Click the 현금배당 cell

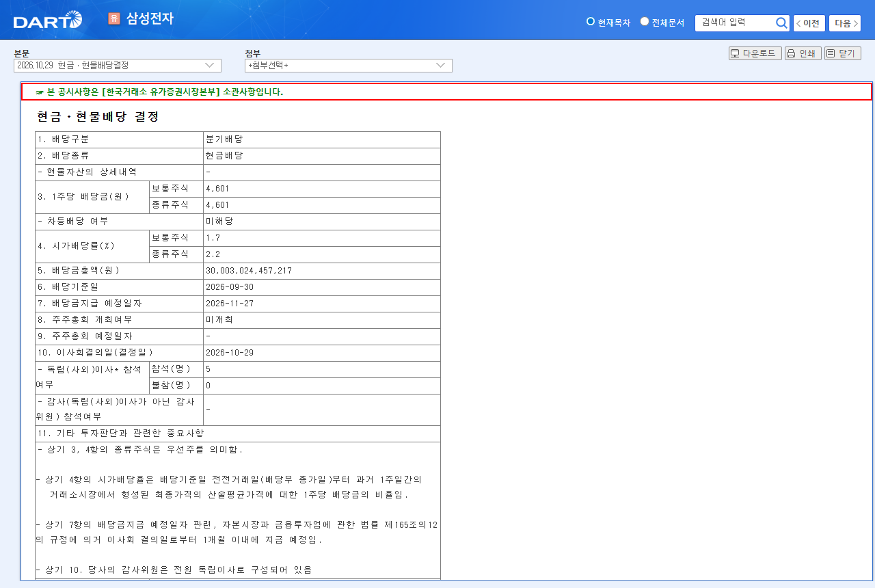coord(322,156)
